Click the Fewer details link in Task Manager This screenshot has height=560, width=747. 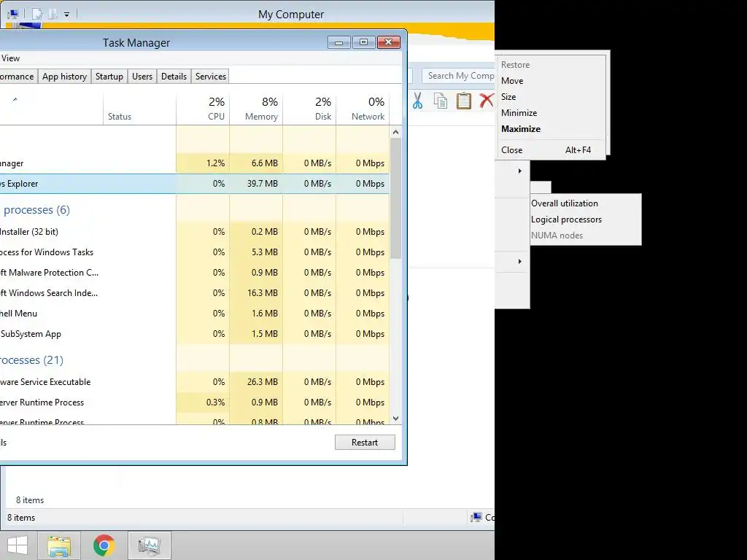click(4, 443)
